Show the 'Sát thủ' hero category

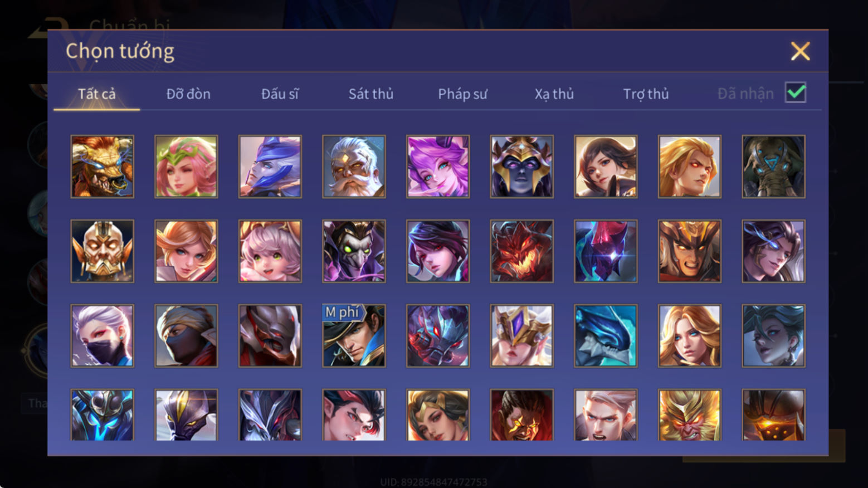371,94
